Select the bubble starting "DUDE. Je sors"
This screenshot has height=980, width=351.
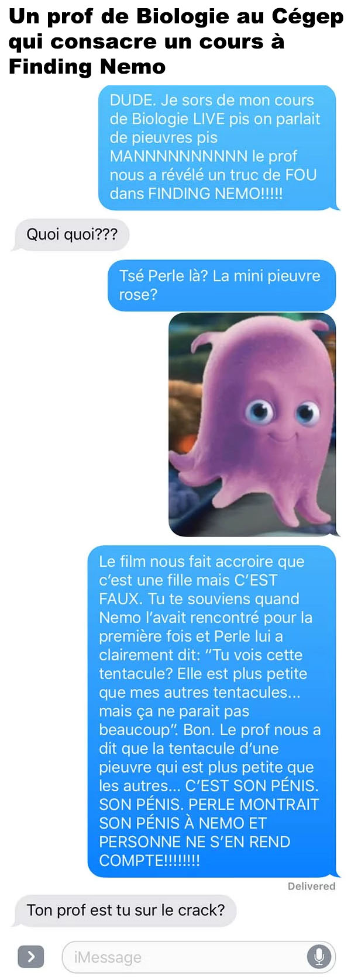point(218,147)
